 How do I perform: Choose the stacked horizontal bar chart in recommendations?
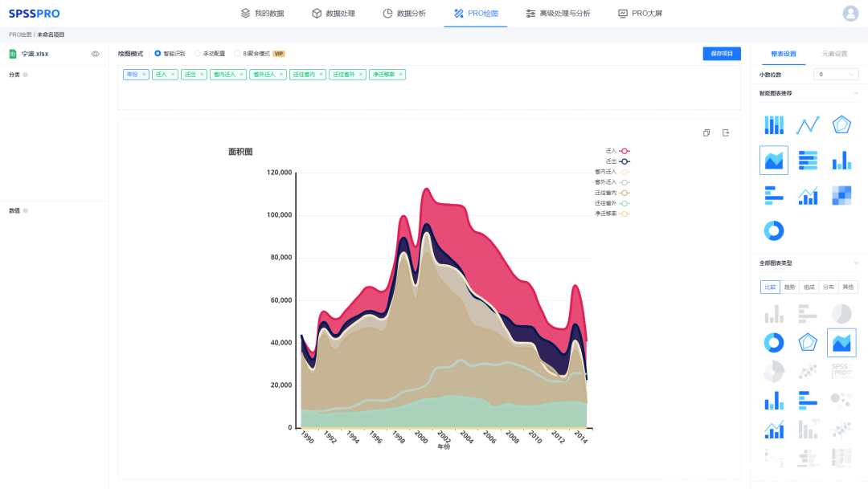808,161
